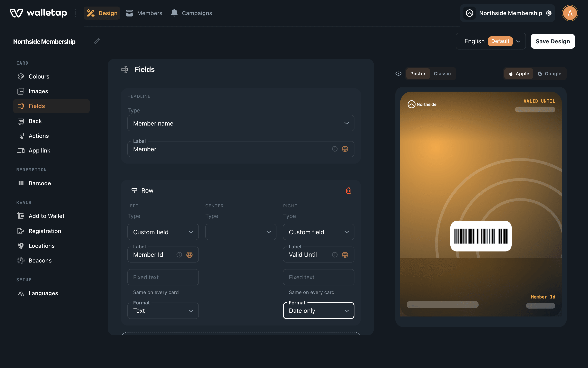The image size is (588, 368).
Task: Open Images in the sidebar
Action: tap(51, 91)
